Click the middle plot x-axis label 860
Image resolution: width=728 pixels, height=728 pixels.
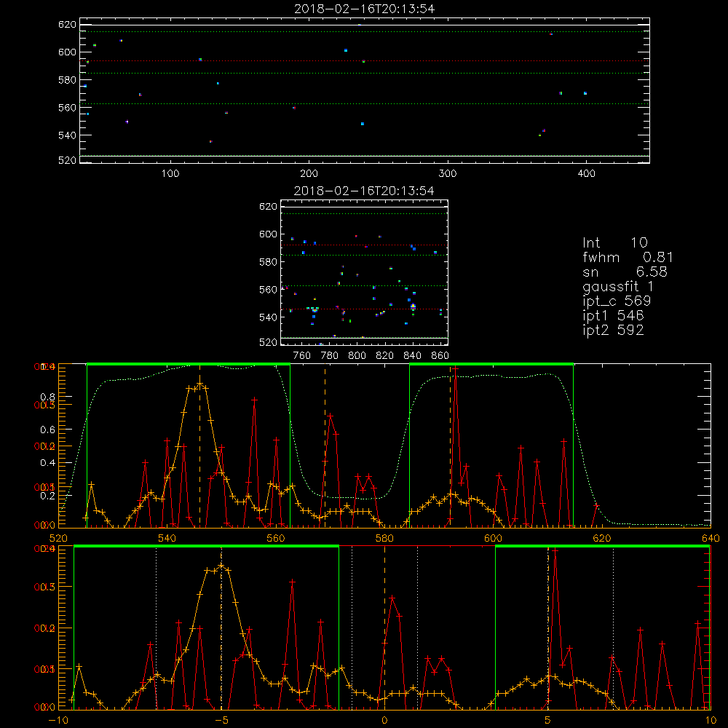point(440,356)
